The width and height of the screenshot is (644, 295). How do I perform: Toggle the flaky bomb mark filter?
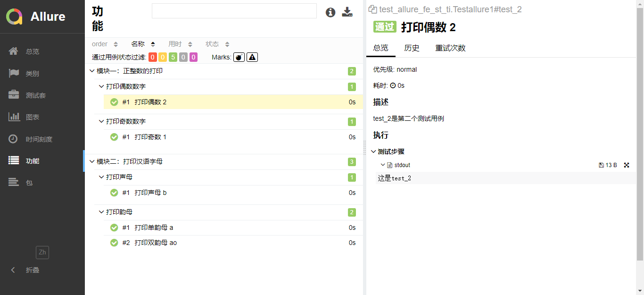click(239, 57)
